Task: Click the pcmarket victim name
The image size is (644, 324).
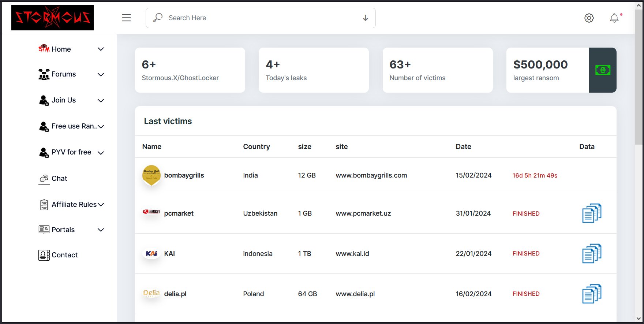Action: (x=179, y=213)
